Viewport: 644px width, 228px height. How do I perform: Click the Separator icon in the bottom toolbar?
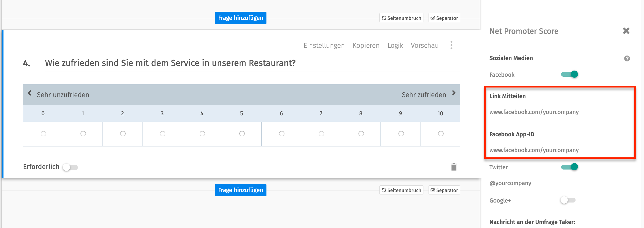coord(433,190)
